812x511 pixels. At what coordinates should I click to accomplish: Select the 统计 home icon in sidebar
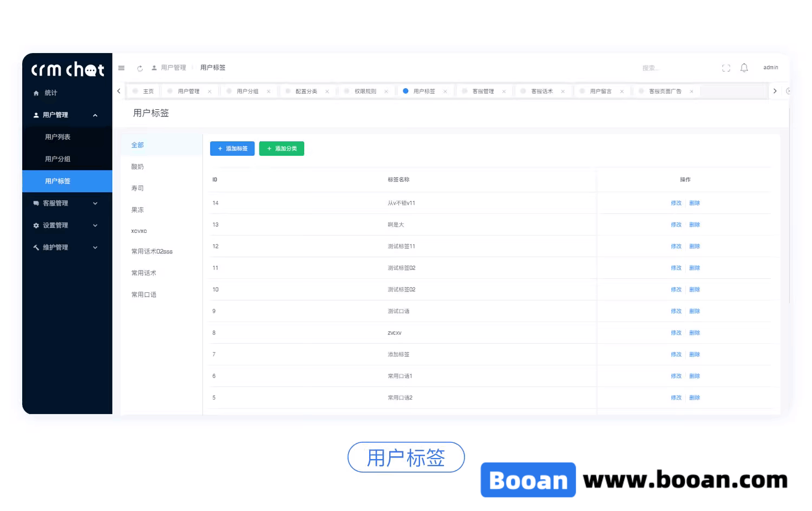pos(35,93)
